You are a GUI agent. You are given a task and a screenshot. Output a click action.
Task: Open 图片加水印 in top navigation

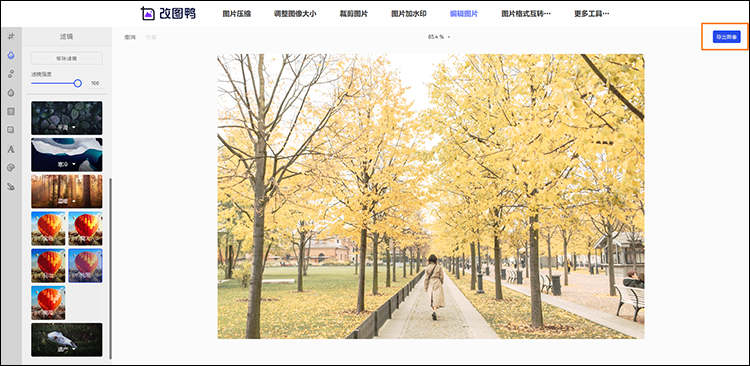point(409,14)
